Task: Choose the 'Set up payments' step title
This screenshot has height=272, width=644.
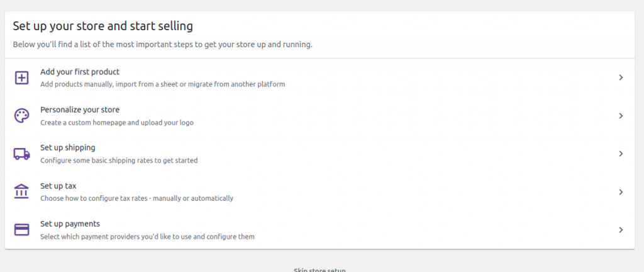Action: (70, 224)
